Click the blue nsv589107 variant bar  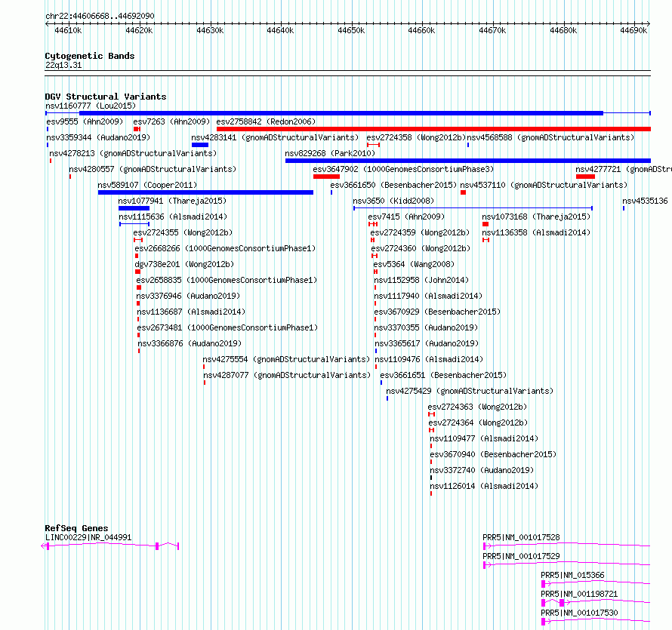tap(205, 192)
